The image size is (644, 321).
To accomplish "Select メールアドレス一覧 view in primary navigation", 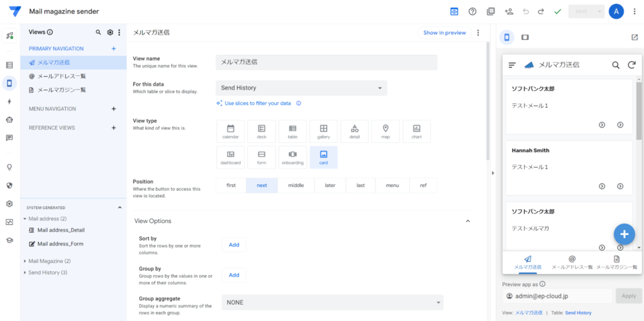I will coord(61,76).
